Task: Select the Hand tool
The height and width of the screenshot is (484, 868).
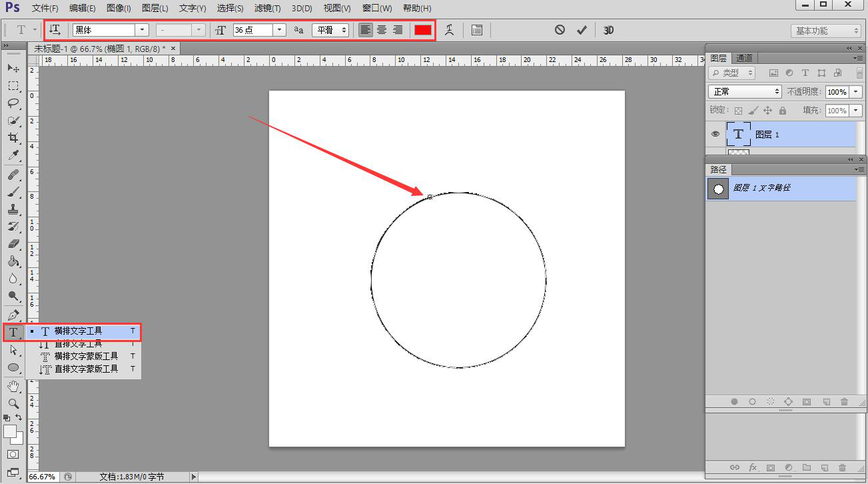Action: pyautogui.click(x=13, y=386)
